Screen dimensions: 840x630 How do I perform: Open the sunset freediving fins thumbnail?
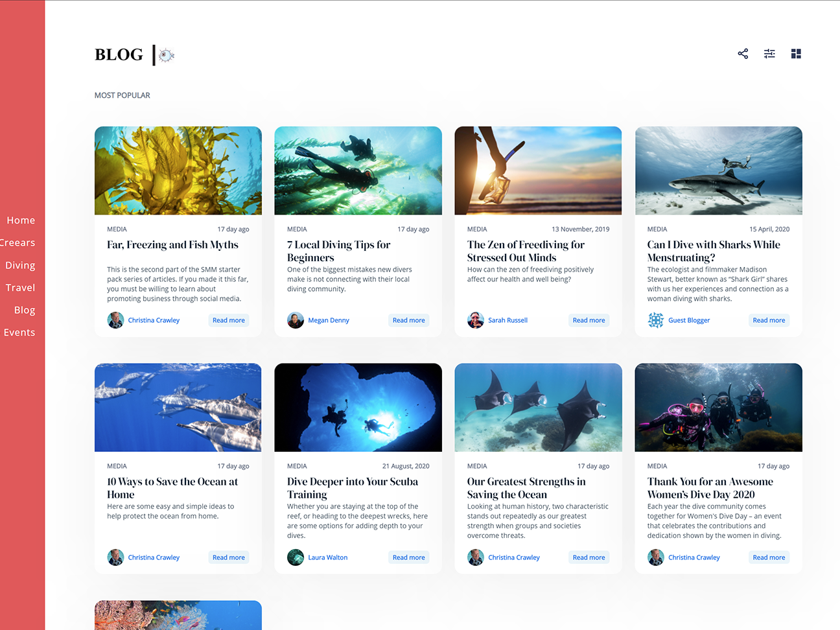click(x=538, y=170)
